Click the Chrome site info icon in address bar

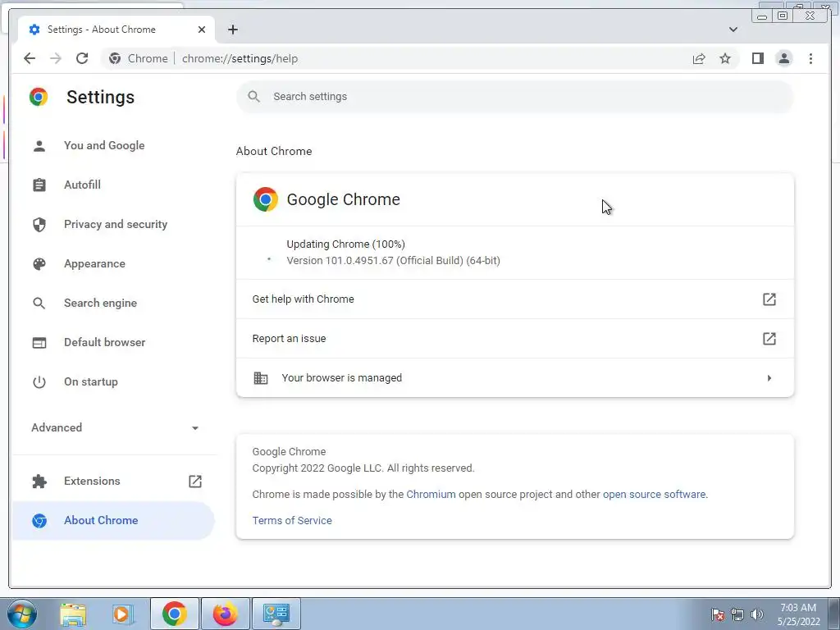tap(115, 58)
